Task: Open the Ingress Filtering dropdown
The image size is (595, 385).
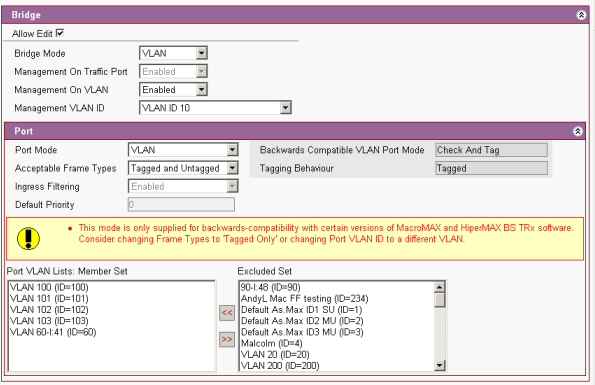Action: [x=183, y=186]
